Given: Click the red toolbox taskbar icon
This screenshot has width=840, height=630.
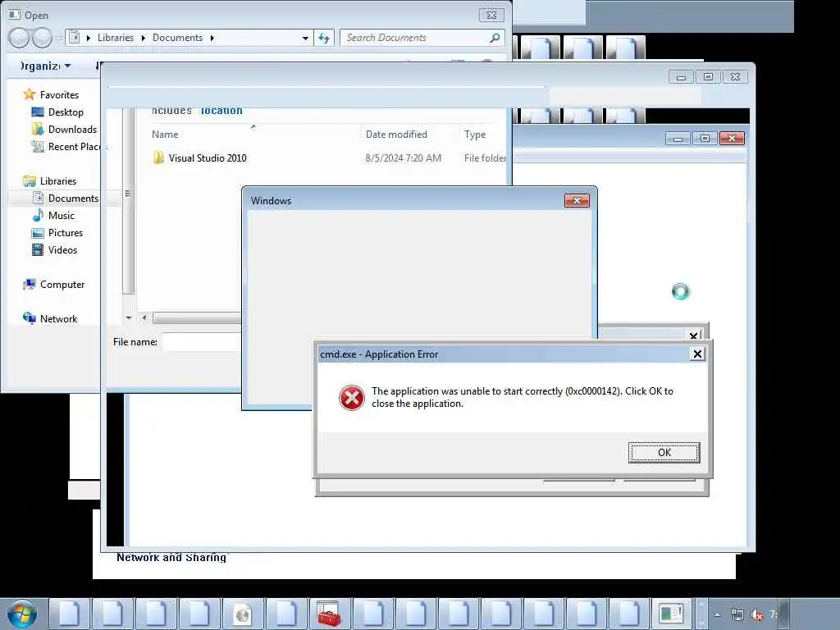Looking at the screenshot, I should [x=329, y=614].
